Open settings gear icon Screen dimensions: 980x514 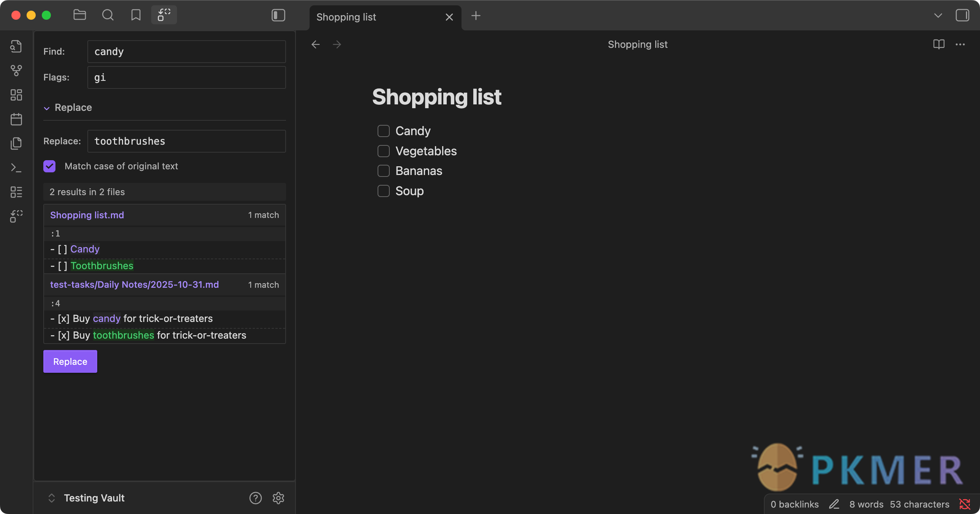[x=278, y=498]
